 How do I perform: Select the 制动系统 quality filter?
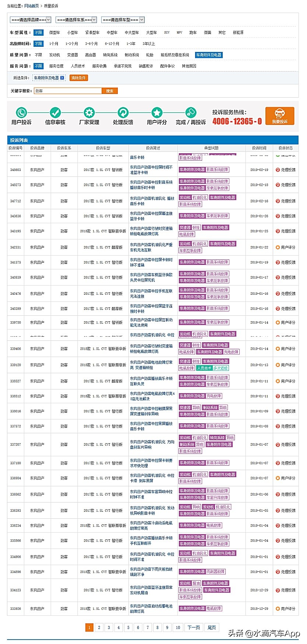[x=132, y=55]
